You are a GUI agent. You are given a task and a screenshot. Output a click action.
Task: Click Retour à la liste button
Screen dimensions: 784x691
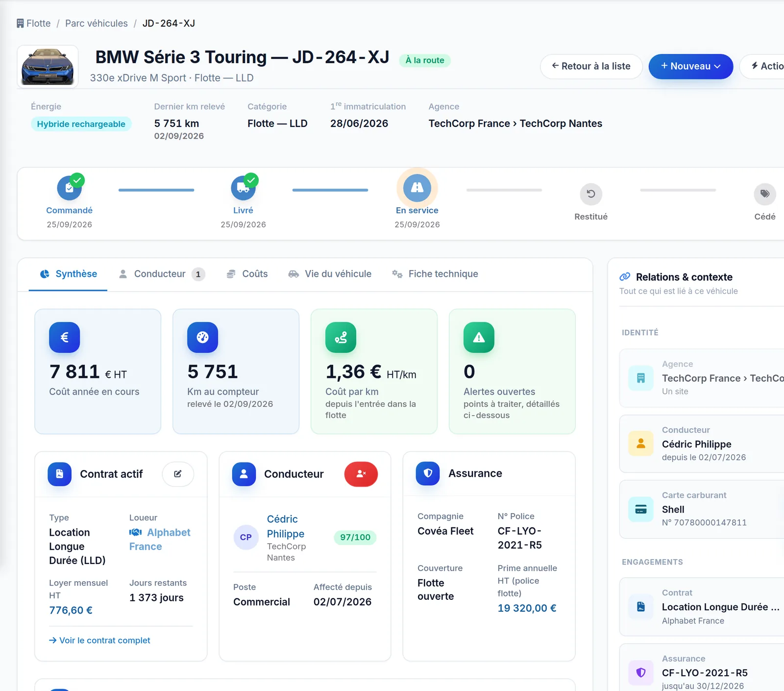591,66
